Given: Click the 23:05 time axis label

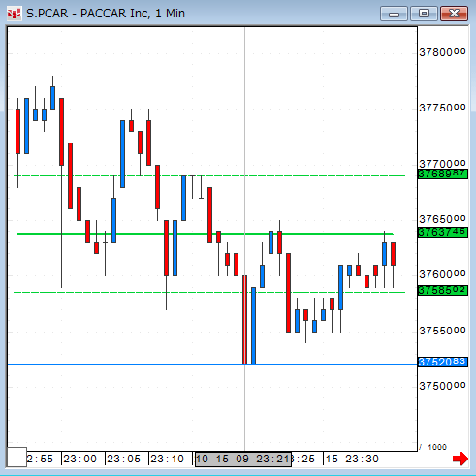Looking at the screenshot, I should click(123, 459).
